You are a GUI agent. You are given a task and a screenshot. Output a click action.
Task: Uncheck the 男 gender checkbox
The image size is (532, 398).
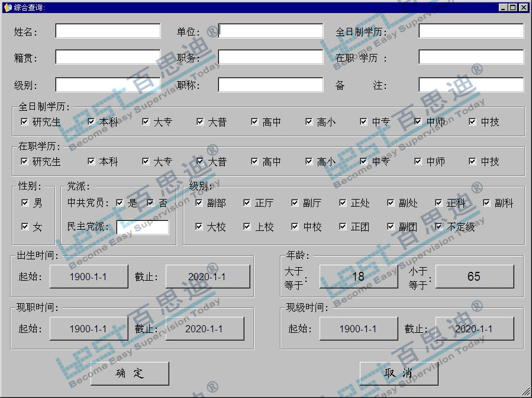[x=25, y=203]
